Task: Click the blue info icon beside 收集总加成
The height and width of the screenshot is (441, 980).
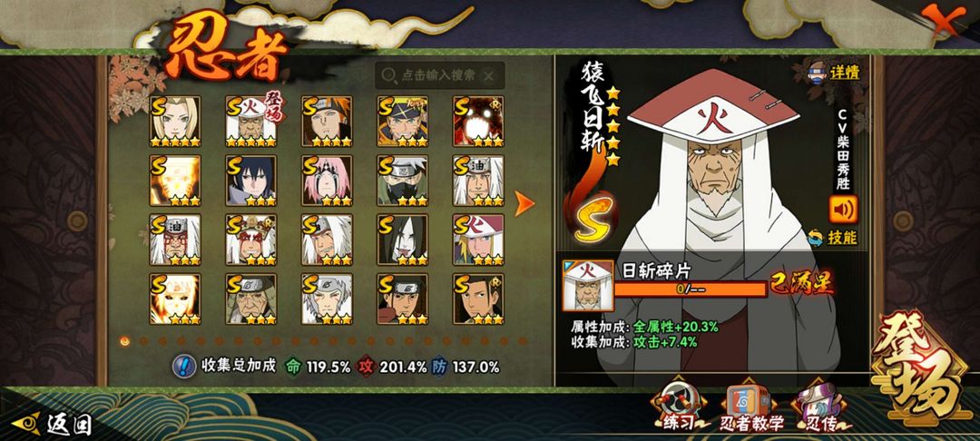Action: point(183,366)
